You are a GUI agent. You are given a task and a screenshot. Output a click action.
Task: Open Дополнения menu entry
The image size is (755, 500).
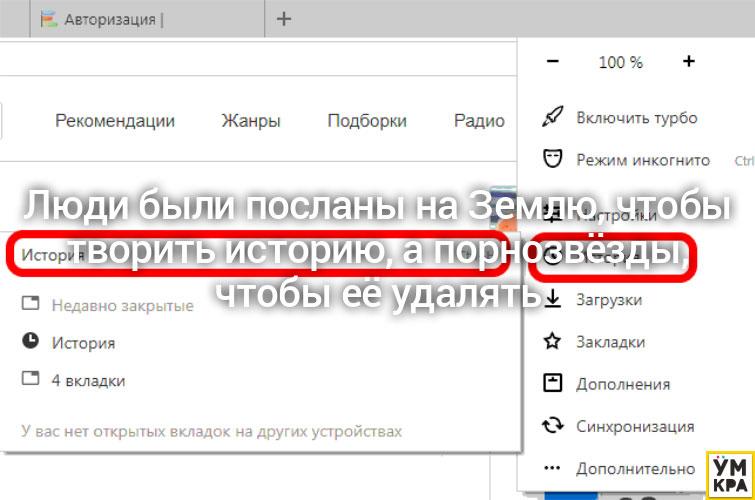click(x=623, y=384)
